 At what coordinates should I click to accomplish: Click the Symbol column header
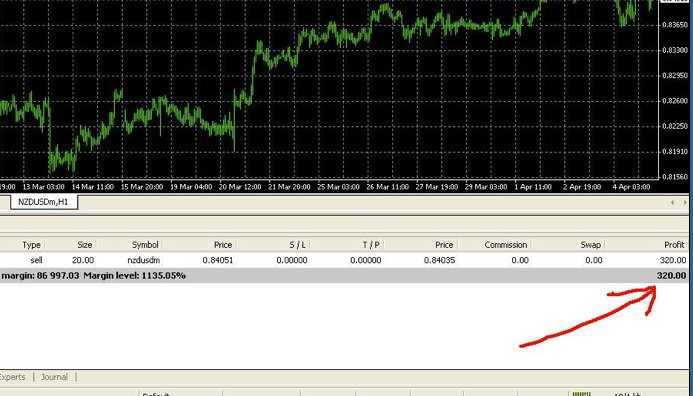coord(145,245)
